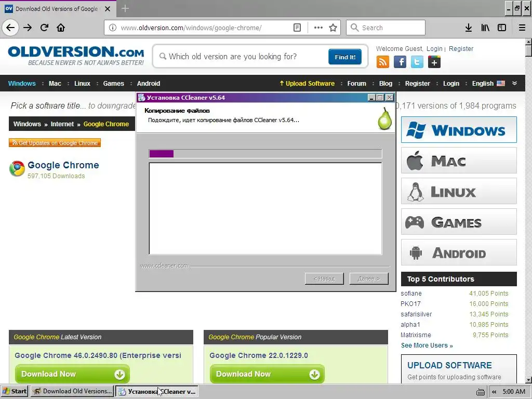Open the Firefox home page icon
The height and width of the screenshot is (399, 532).
61,28
